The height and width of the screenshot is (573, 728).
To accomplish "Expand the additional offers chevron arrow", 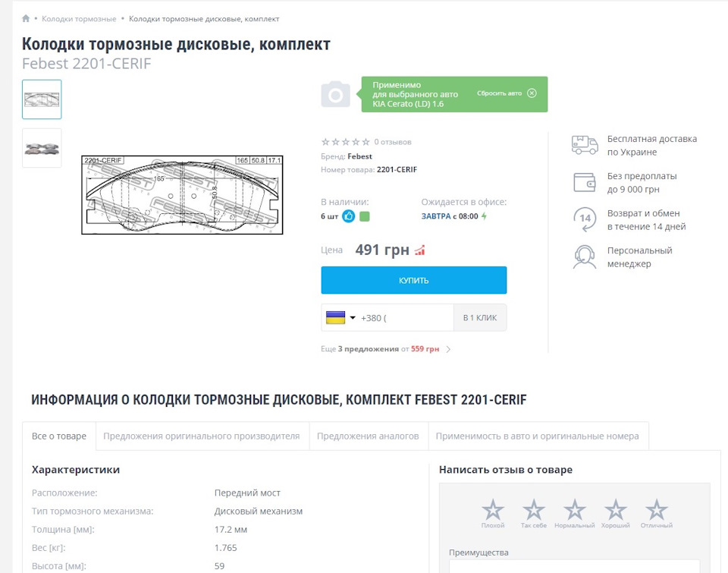I will pyautogui.click(x=448, y=349).
